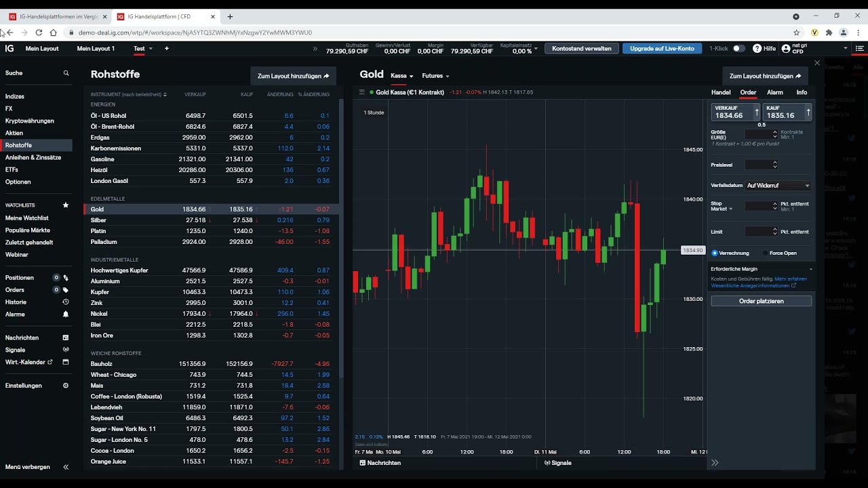Open the Verfallsdatum Auf Widerruf dropdown
Viewport: 868px width, 488px height.
click(778, 186)
